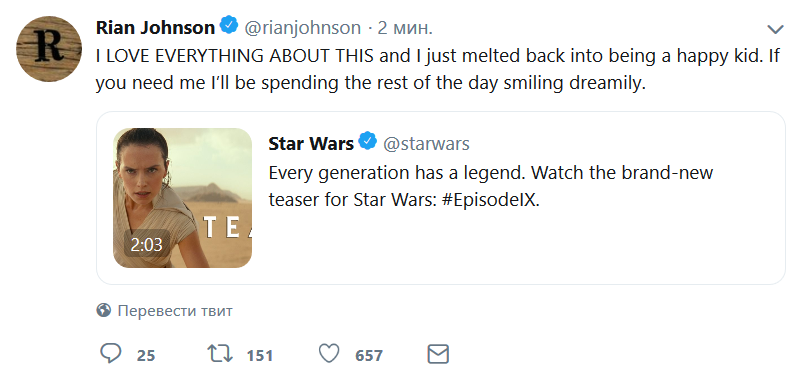Open the #EpisodeIX hashtag
The image size is (802, 376).
click(489, 200)
